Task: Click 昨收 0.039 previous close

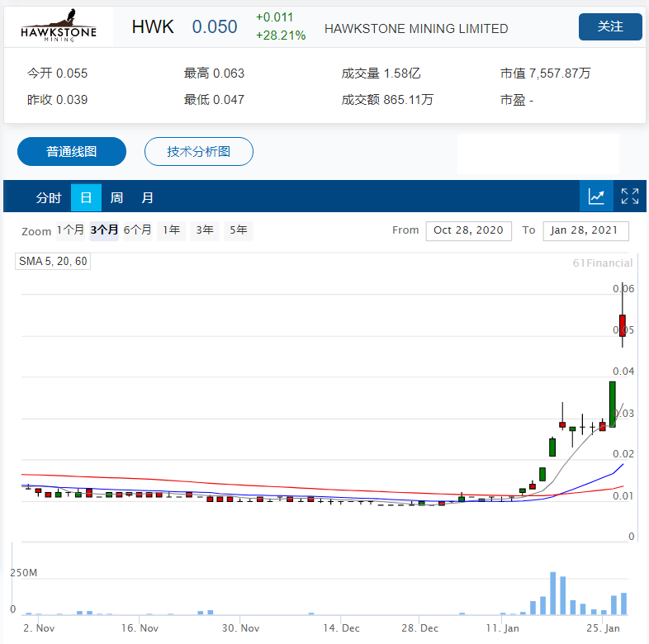Action: coord(57,100)
